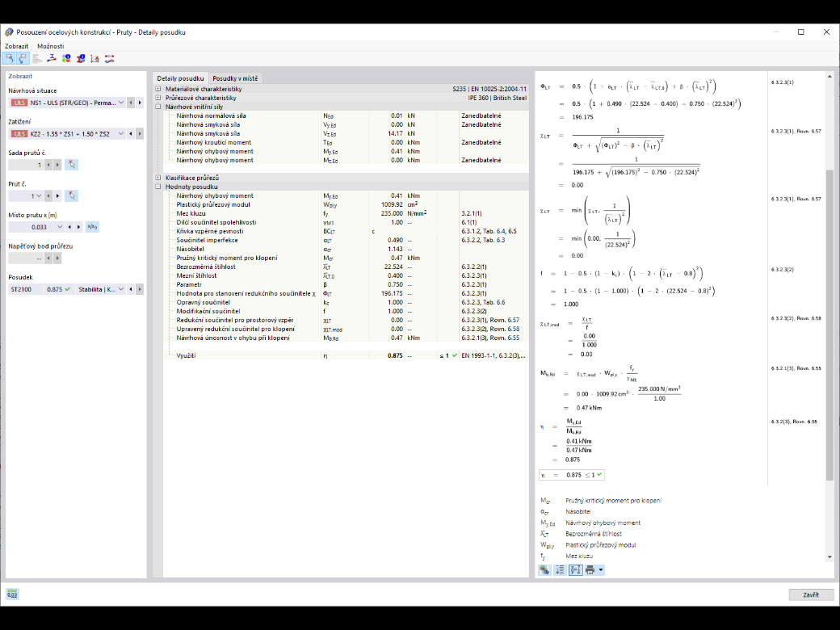Image resolution: width=840 pixels, height=630 pixels.
Task: Click the Zavřít button
Action: [811, 594]
